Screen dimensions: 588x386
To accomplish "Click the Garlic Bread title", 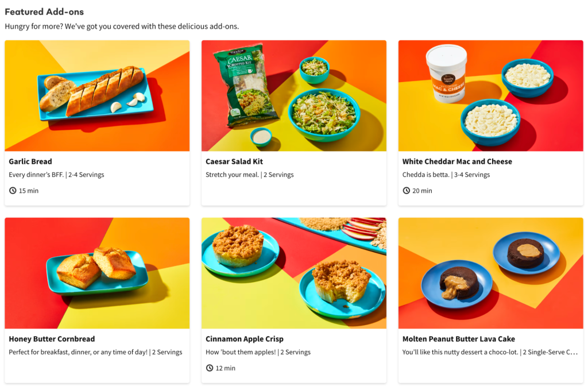I will 30,161.
